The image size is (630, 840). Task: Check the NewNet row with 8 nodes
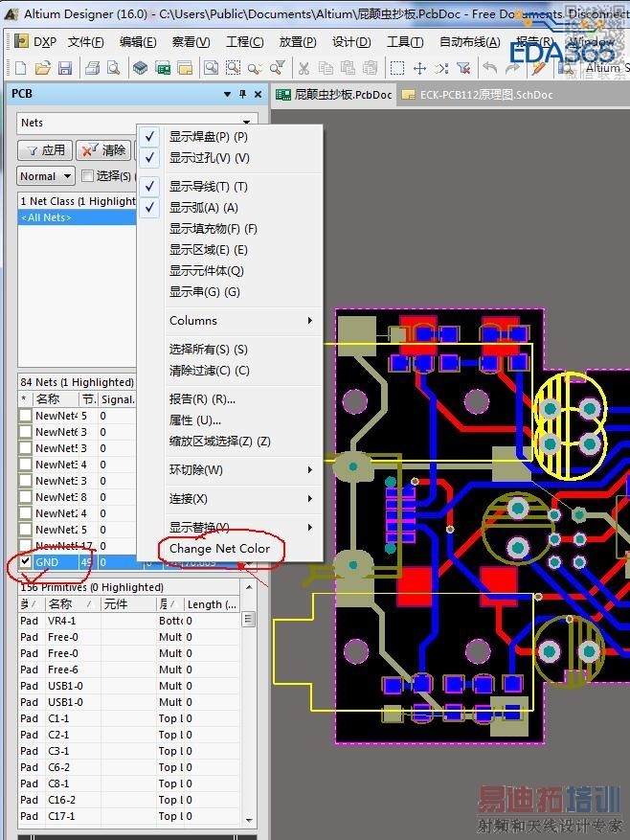[x=25, y=497]
